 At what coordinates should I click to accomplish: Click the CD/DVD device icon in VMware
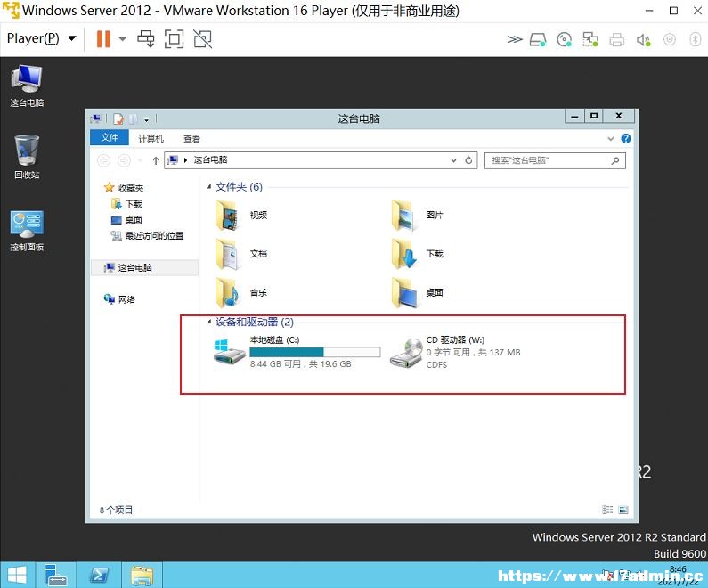click(564, 40)
